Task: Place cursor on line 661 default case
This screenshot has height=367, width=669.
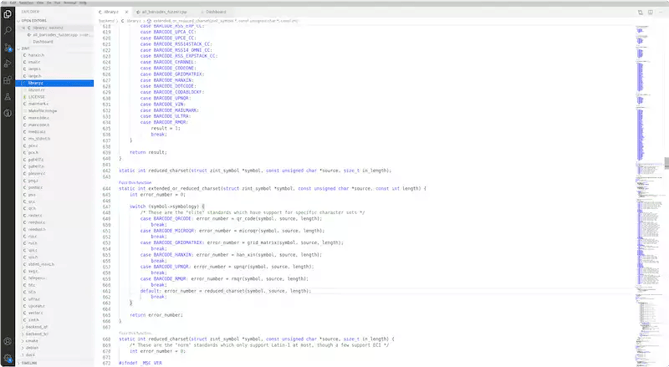Action: 226,291
